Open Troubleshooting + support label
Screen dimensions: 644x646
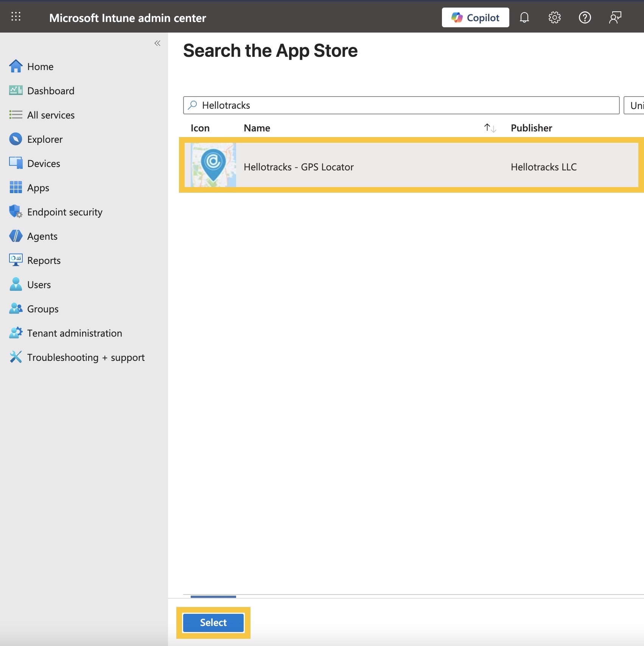(x=86, y=358)
